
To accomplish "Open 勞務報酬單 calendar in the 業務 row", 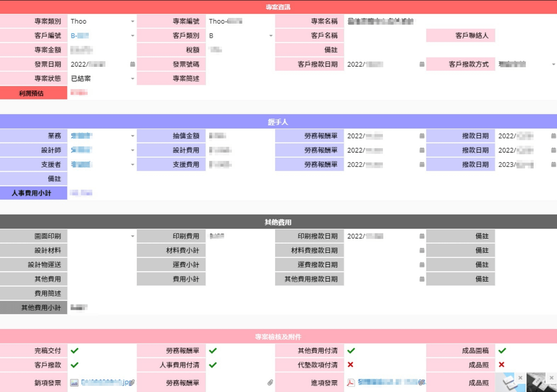I will click(422, 136).
